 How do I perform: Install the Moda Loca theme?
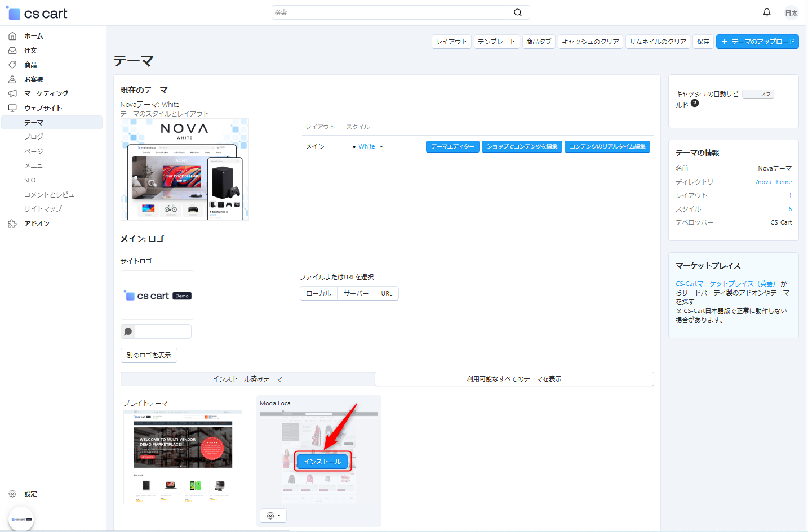click(x=322, y=462)
